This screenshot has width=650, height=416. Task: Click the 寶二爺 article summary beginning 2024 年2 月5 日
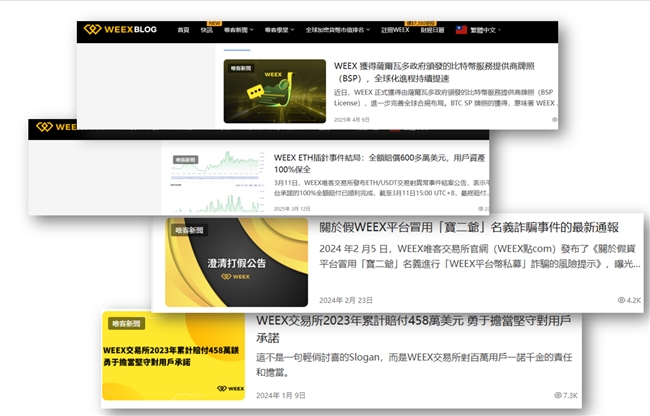[x=480, y=256]
